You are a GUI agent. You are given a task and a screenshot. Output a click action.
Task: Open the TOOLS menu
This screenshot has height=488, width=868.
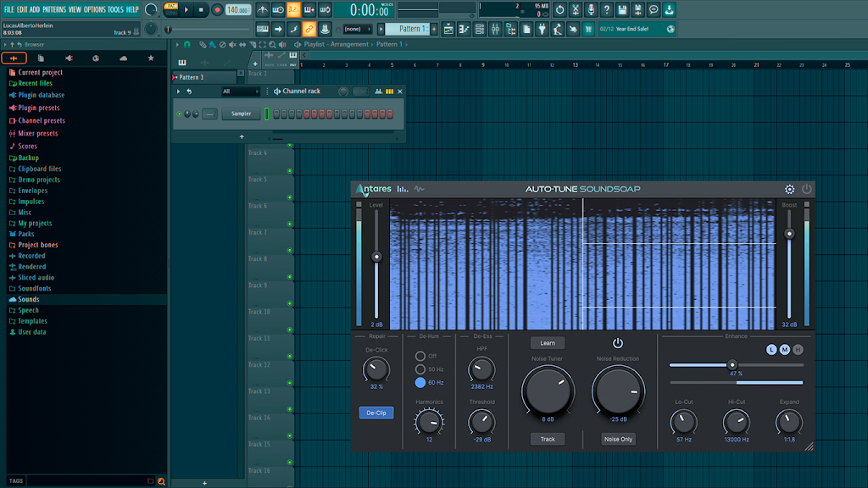point(115,9)
